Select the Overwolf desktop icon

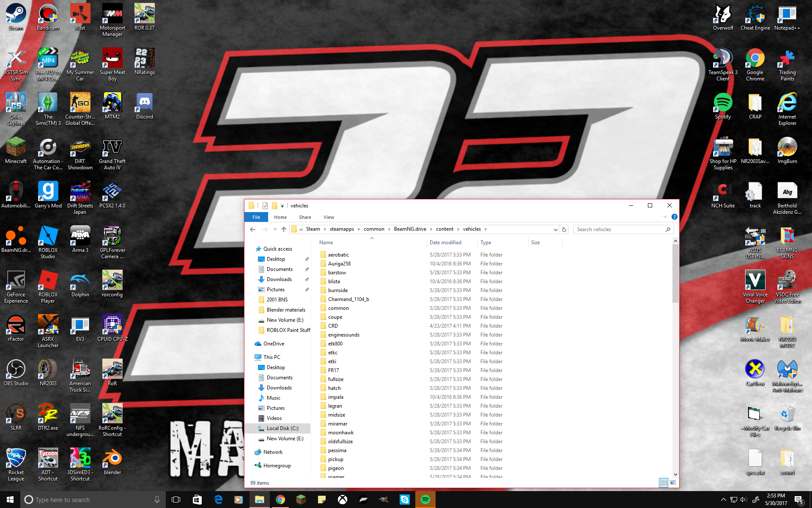pyautogui.click(x=723, y=17)
